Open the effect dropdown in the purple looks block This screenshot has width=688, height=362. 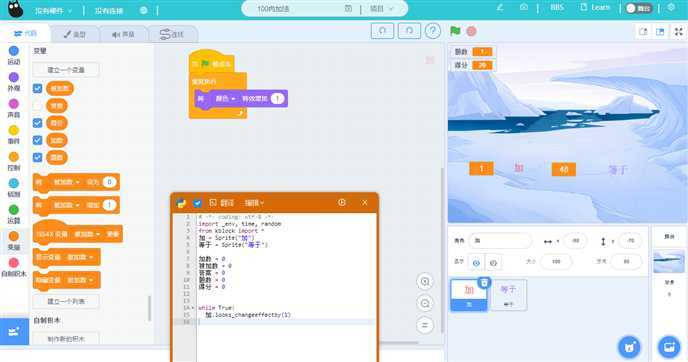(225, 99)
